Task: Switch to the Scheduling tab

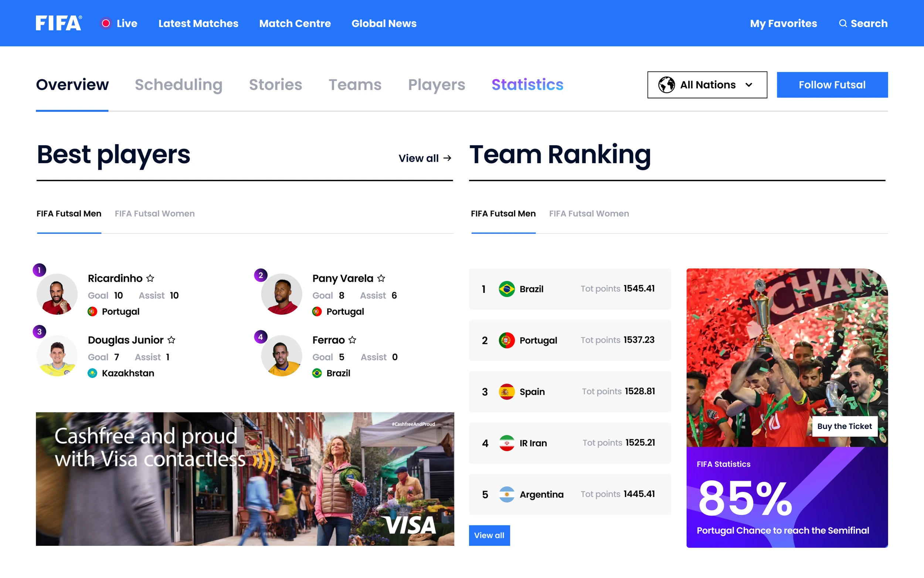Action: (179, 84)
